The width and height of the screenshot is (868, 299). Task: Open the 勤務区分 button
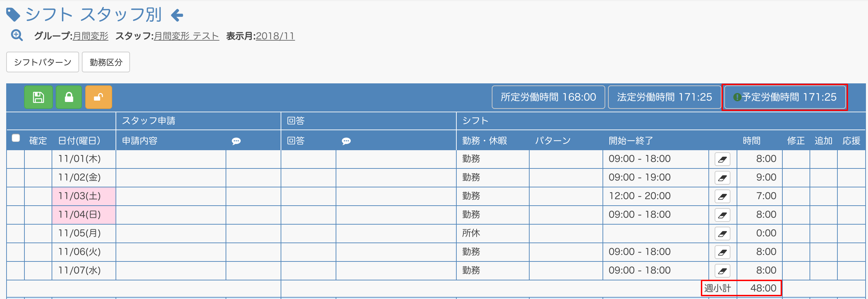click(106, 62)
